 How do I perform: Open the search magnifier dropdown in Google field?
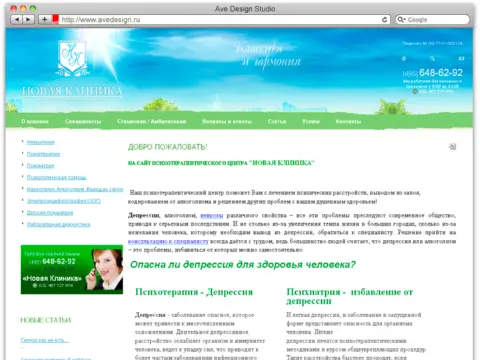(401, 20)
